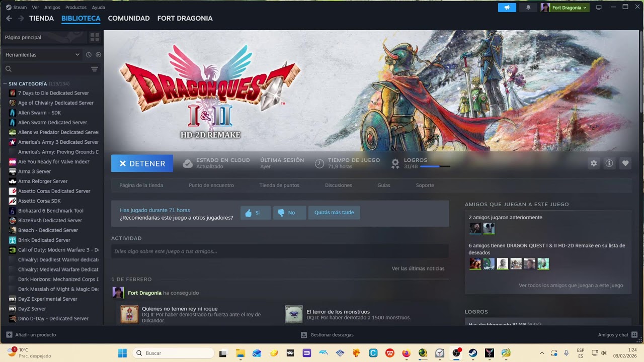Select 'Biohazard 6 Benchmark Tool'
This screenshot has height=362, width=644.
point(51,211)
